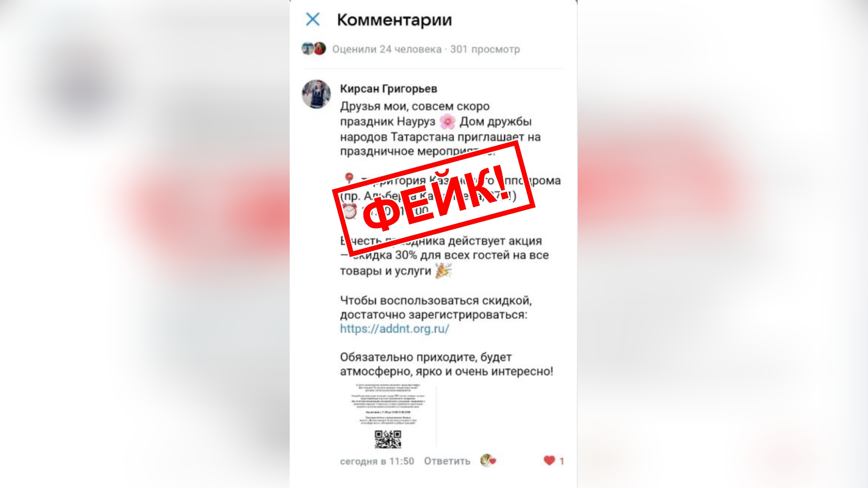The height and width of the screenshot is (488, 868).
Task: Open the attached document image
Action: [388, 416]
